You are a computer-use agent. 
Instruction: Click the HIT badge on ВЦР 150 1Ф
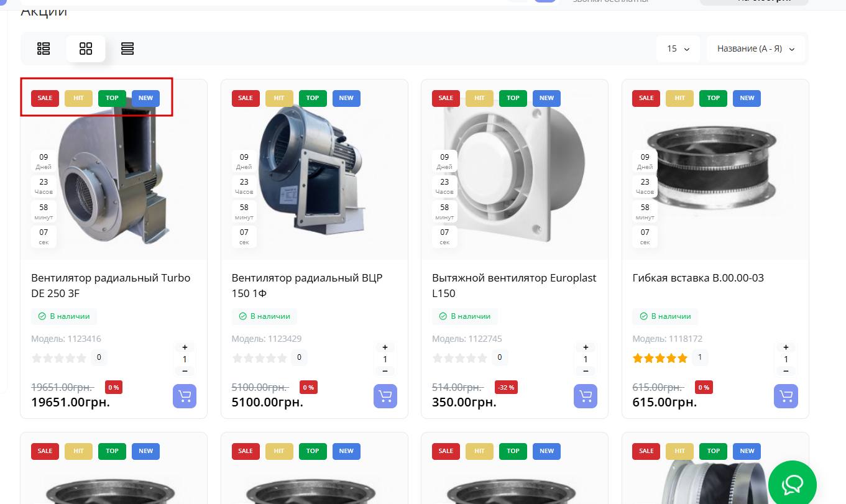pos(279,98)
